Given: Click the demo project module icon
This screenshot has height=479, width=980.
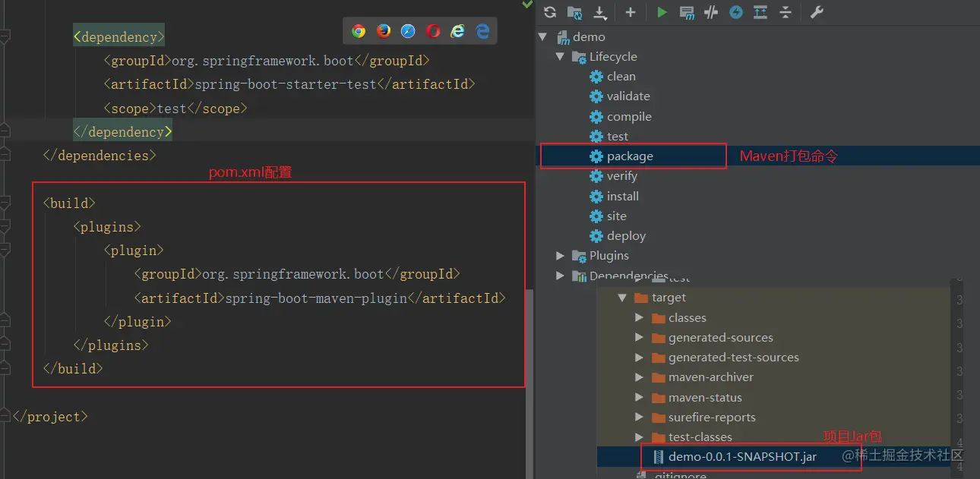Looking at the screenshot, I should pyautogui.click(x=563, y=36).
